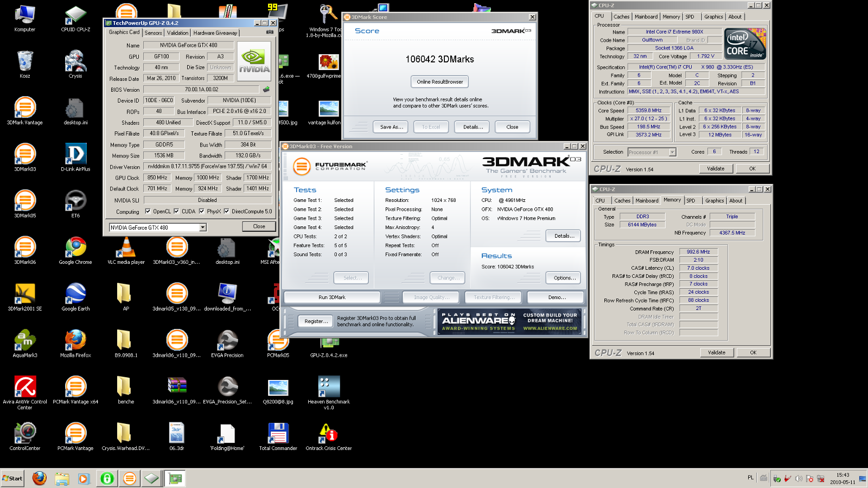This screenshot has height=488, width=868.
Task: Open the Kosz recycle bin
Action: tap(25, 64)
